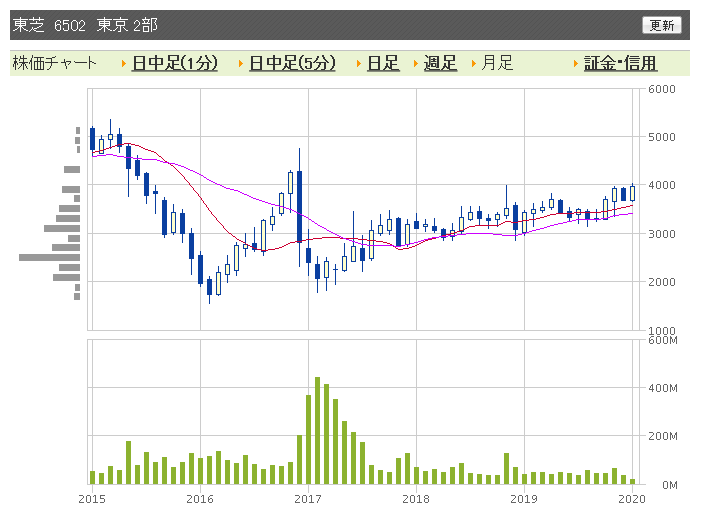
Task: Click the 2017 year label on axis
Action: pos(308,499)
